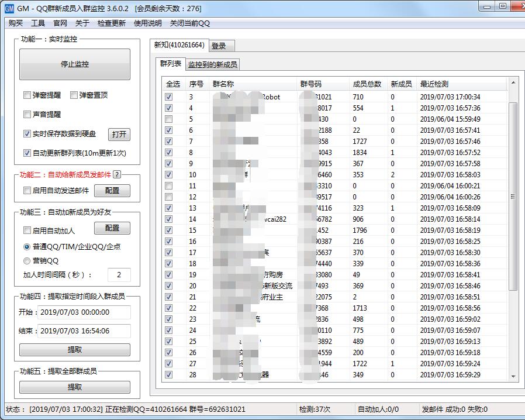Click member count 1727 in row 7
The image size is (525, 420).
point(360,142)
